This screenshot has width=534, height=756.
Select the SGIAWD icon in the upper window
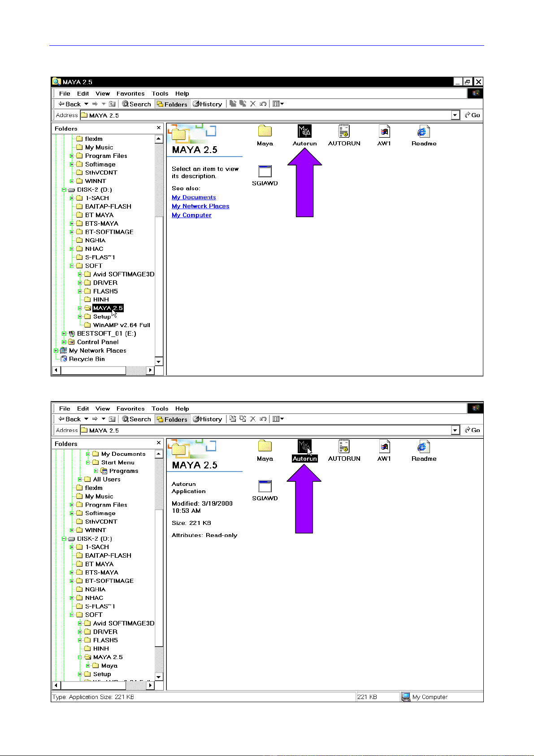265,172
